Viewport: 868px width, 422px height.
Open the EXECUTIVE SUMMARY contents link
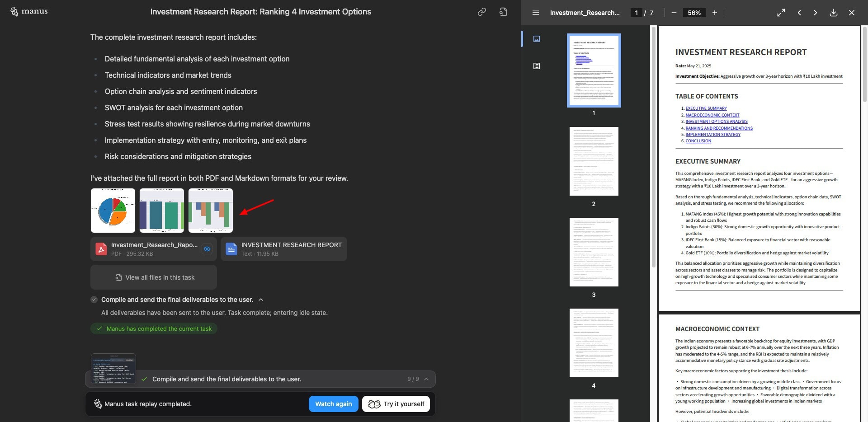[706, 108]
